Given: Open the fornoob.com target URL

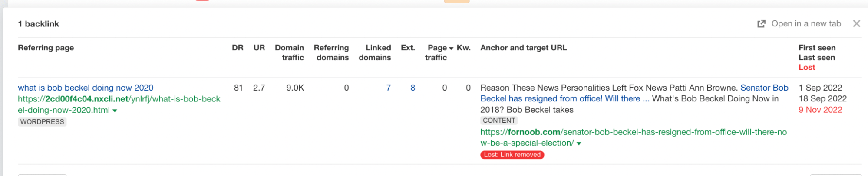Looking at the screenshot, I should 633,132.
